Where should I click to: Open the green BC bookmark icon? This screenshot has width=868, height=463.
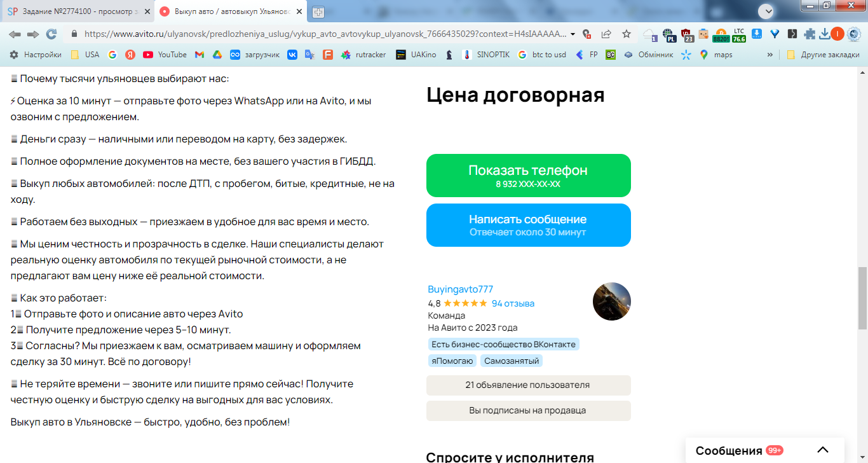tap(611, 55)
